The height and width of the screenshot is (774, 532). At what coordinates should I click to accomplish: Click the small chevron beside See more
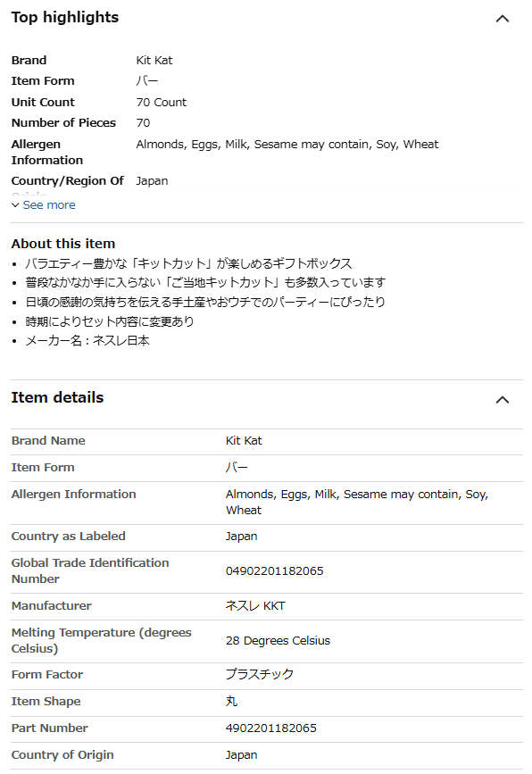15,204
